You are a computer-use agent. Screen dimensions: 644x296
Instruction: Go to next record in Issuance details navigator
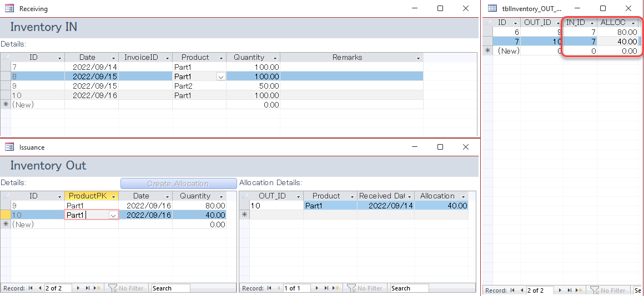[78, 288]
